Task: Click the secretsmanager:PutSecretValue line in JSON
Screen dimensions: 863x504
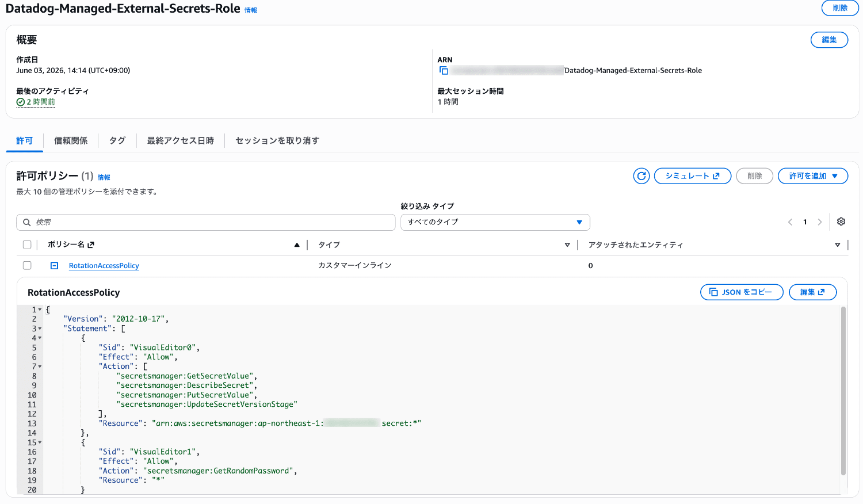Action: click(x=187, y=395)
